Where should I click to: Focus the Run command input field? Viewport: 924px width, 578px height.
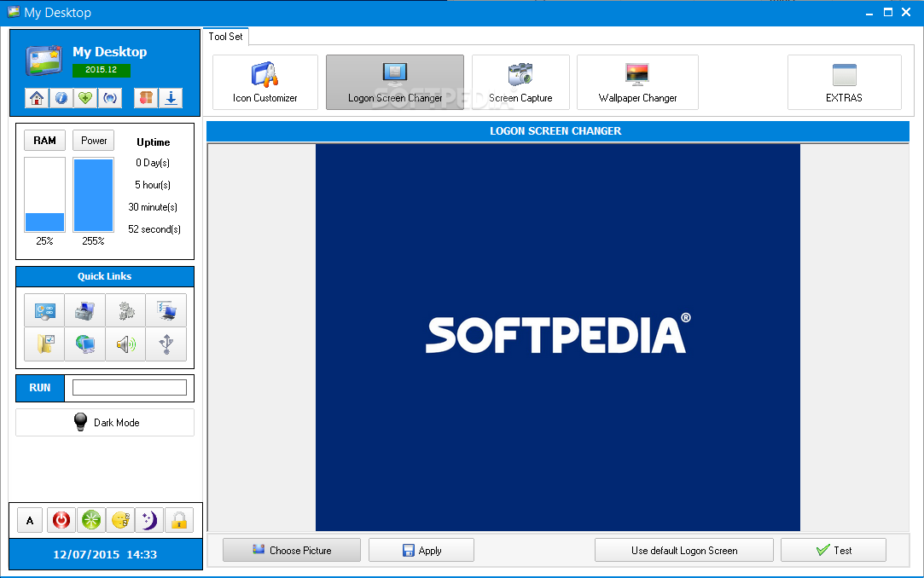coord(130,387)
